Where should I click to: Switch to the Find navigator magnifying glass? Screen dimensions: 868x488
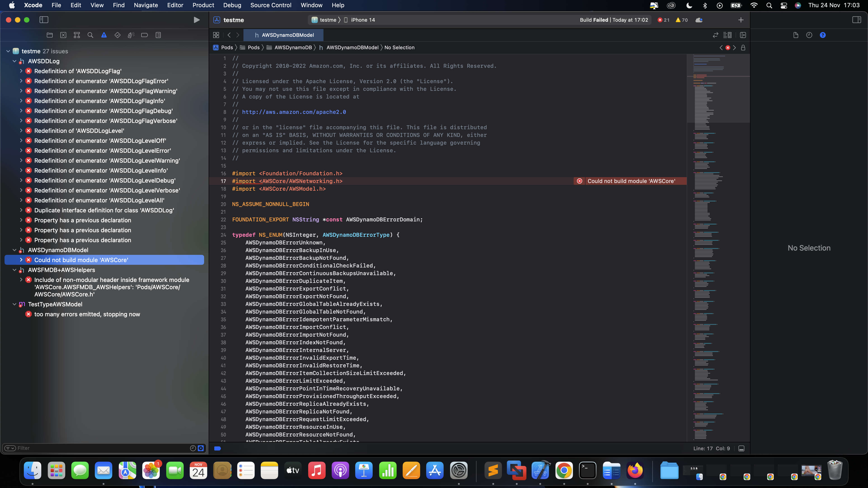point(90,35)
